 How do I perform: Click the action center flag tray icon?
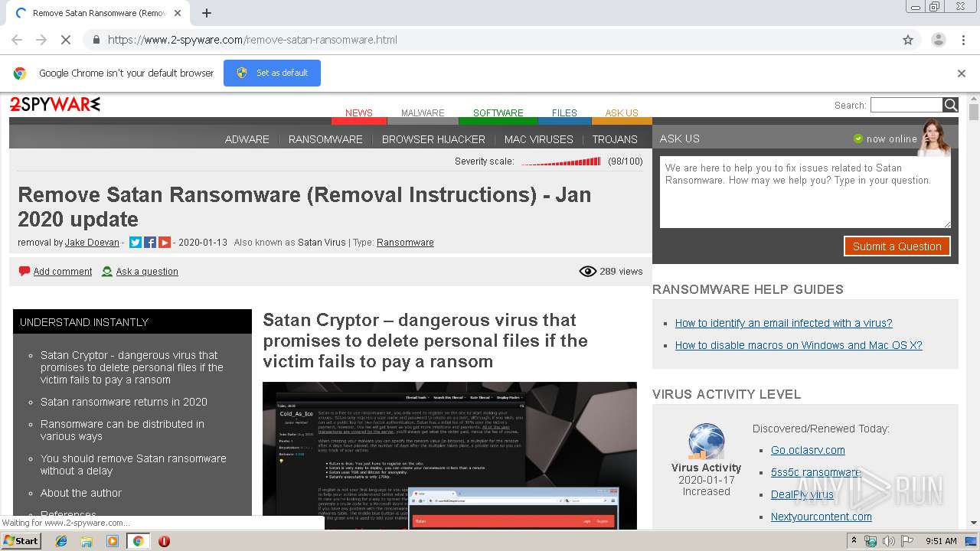pyautogui.click(x=907, y=541)
